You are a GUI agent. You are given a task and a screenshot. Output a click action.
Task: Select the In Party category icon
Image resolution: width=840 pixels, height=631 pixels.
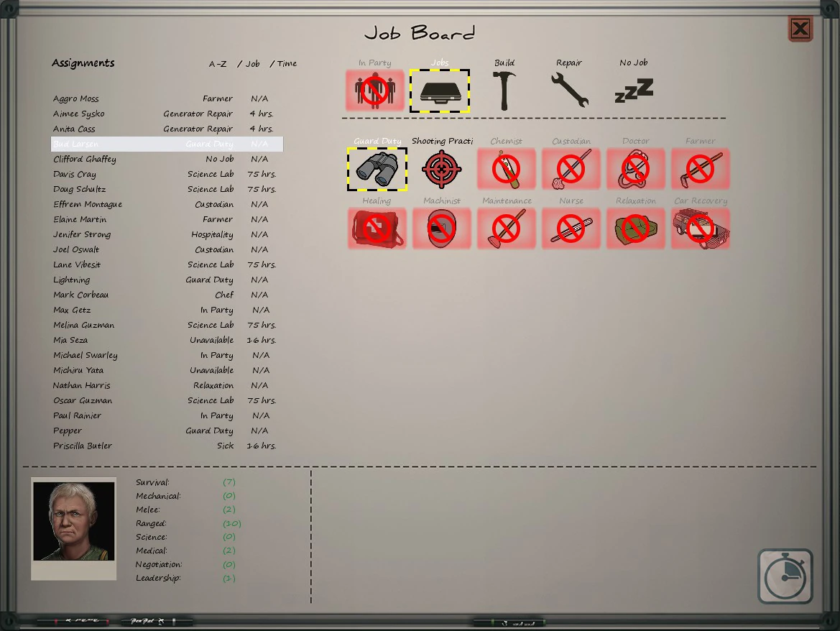[x=375, y=90]
